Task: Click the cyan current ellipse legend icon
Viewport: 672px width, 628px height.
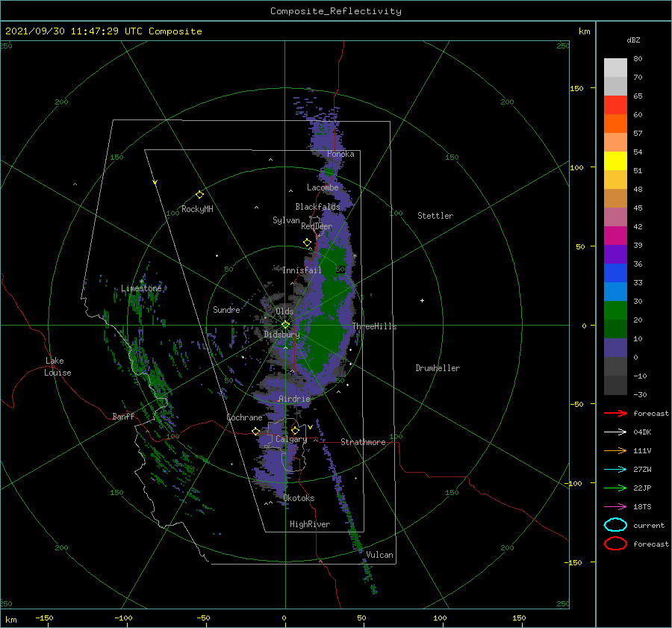Action: [615, 525]
